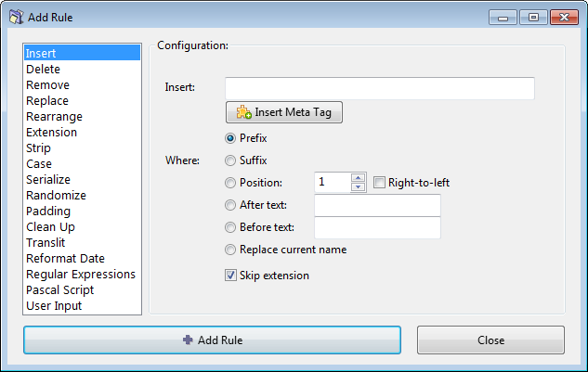The image size is (588, 372).
Task: Choose the Serialize rule type
Action: [48, 180]
